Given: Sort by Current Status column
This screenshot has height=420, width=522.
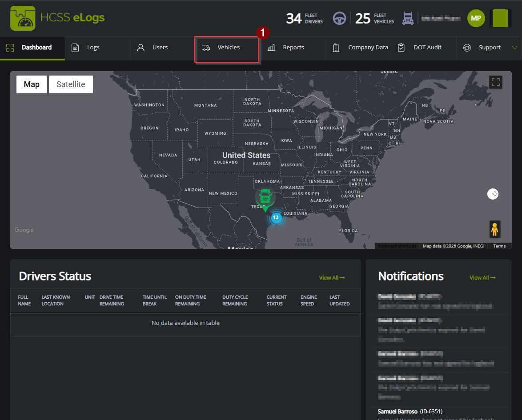Looking at the screenshot, I should (276, 300).
